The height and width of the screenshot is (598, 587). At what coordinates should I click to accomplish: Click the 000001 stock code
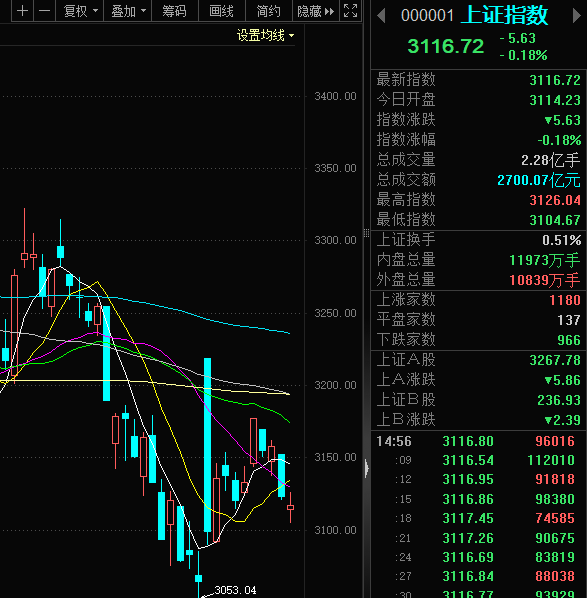428,16
